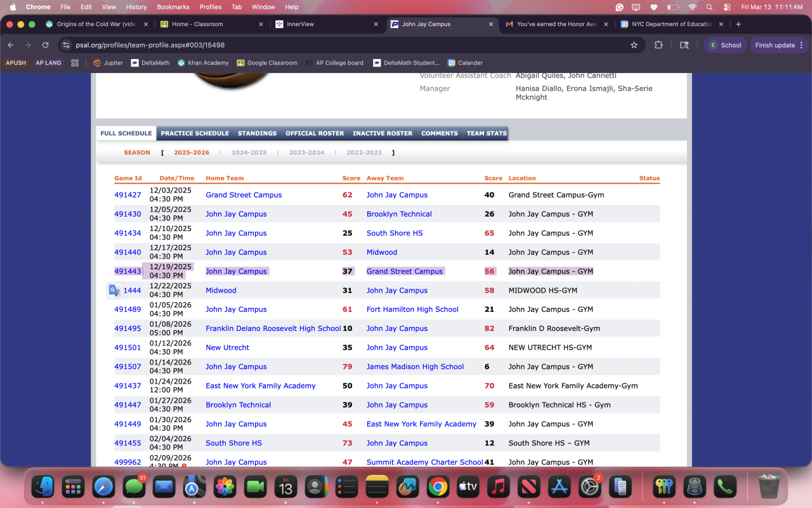Open Photos from the Dock
This screenshot has width=812, height=508.
coord(225,487)
